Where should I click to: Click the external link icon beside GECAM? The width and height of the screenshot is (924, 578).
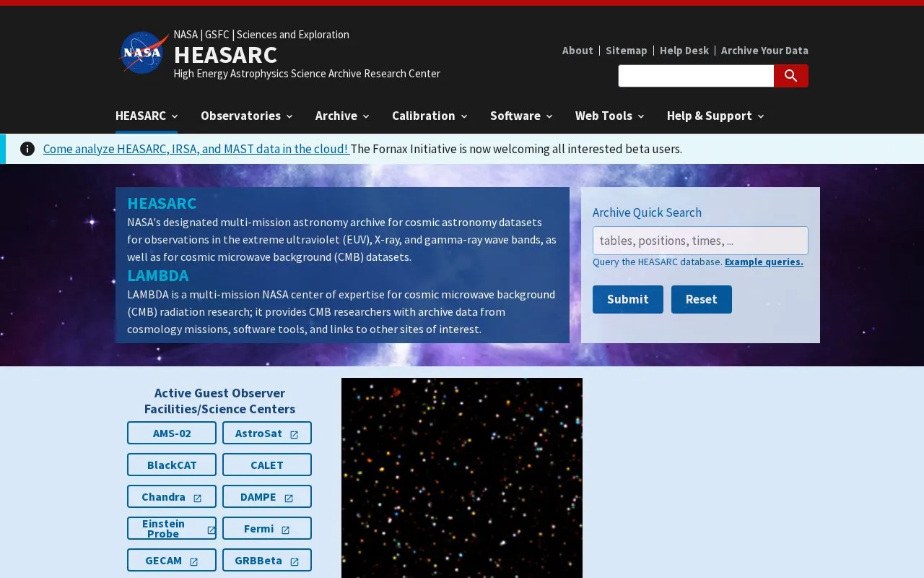point(193,561)
